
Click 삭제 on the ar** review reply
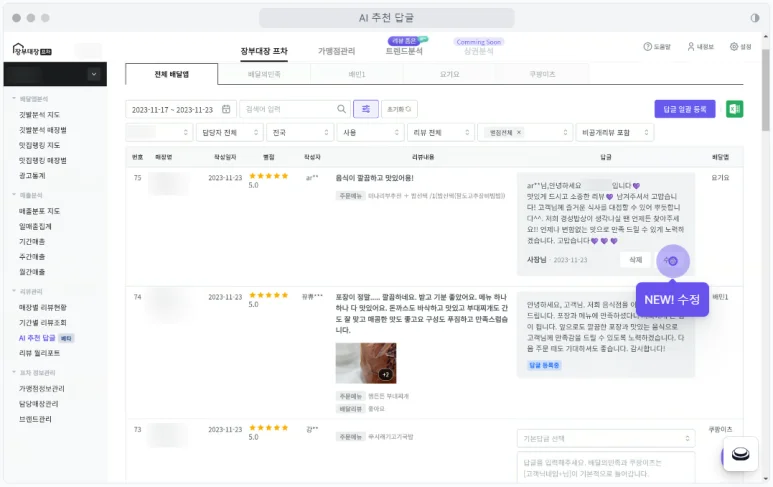pyautogui.click(x=635, y=260)
